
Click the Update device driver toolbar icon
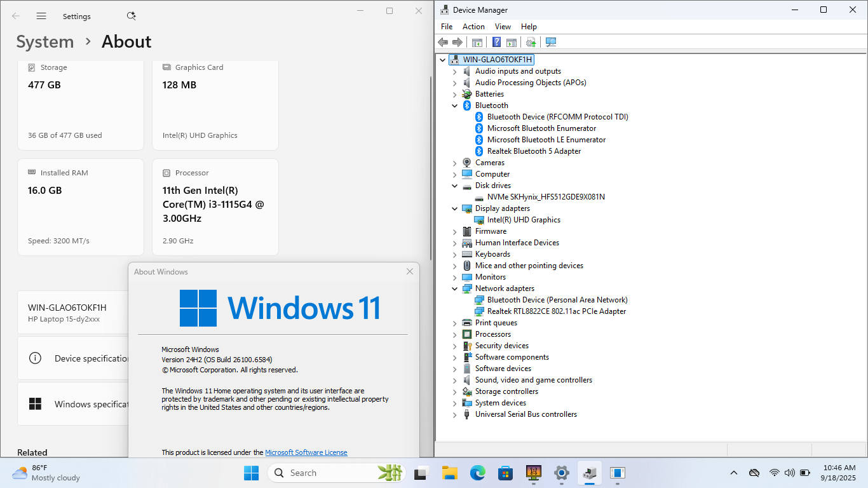point(531,42)
